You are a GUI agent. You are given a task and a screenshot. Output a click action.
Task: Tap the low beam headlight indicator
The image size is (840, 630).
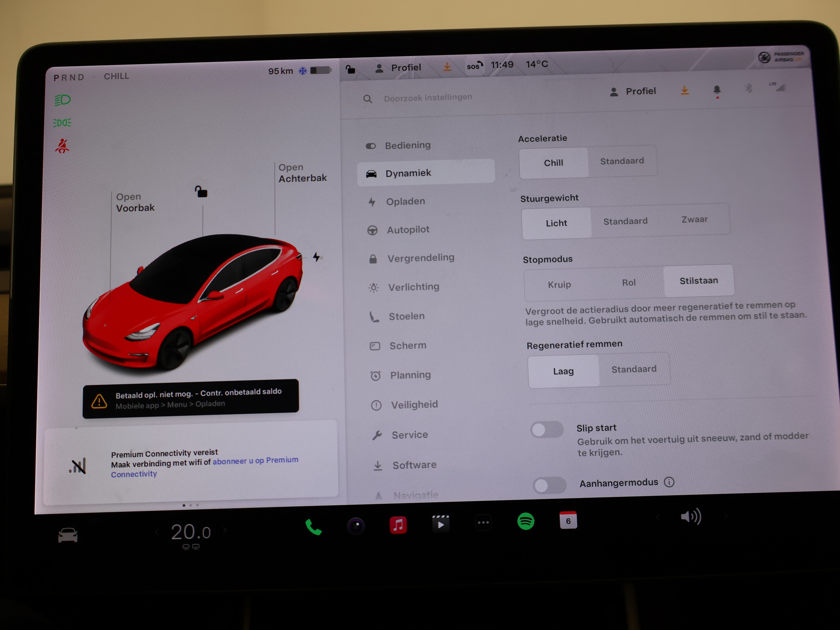(62, 100)
